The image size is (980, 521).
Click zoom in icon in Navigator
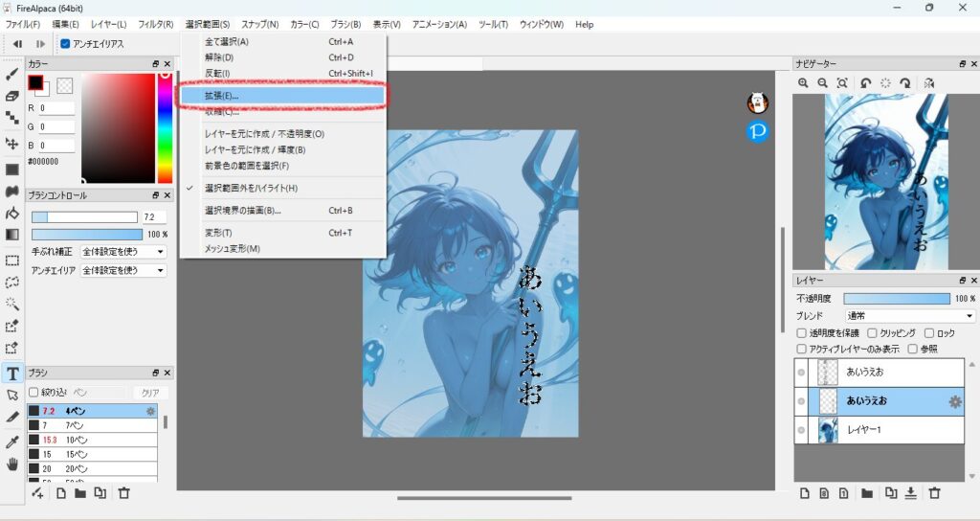pos(803,83)
